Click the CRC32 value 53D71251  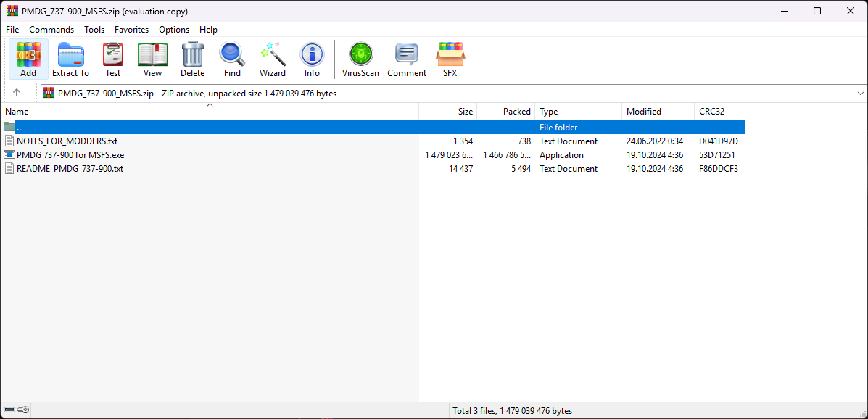pyautogui.click(x=717, y=155)
